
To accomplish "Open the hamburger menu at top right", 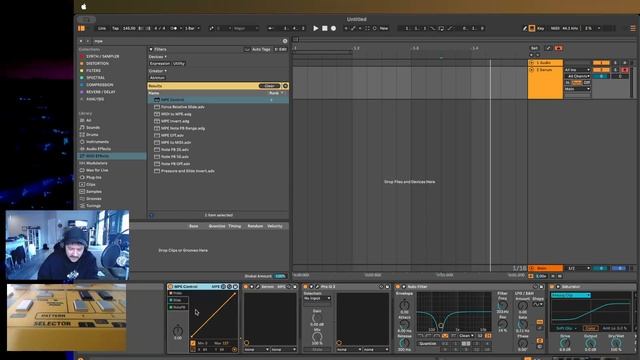I will (x=633, y=28).
